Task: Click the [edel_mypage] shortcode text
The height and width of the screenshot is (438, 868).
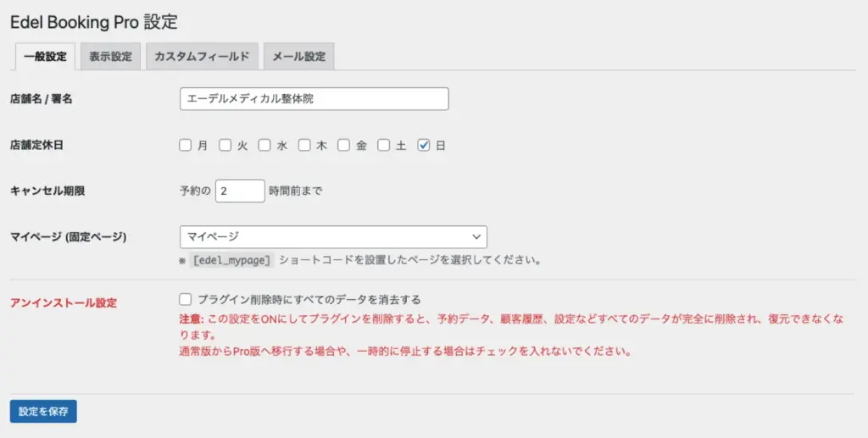Action: tap(231, 260)
